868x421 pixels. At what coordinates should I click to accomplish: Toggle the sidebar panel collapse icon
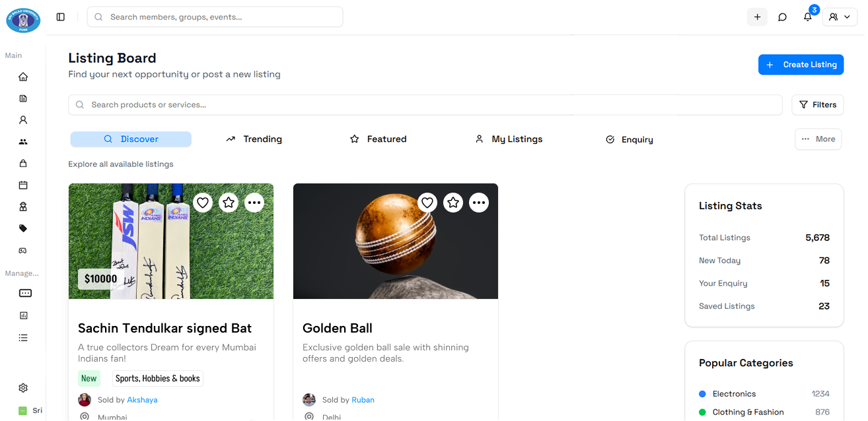(x=61, y=17)
